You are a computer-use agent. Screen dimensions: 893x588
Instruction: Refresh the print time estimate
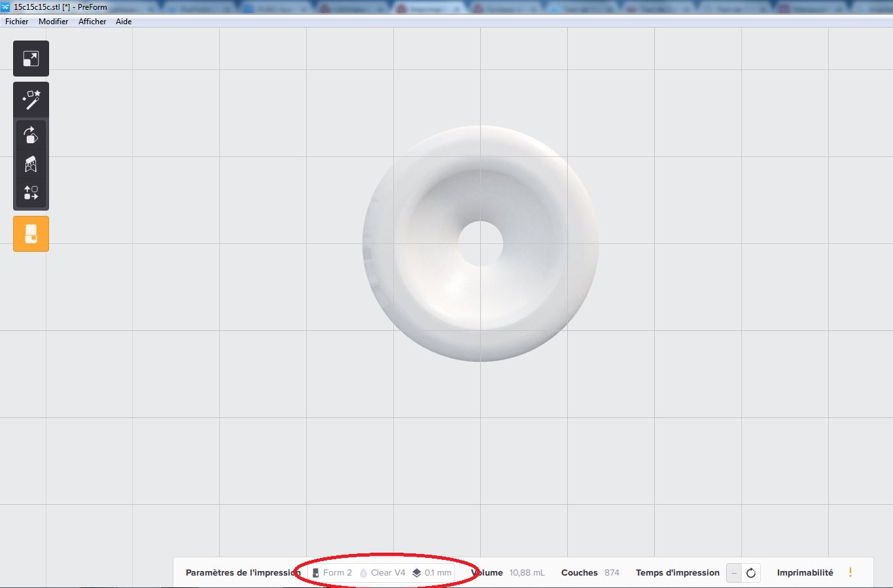coord(751,573)
